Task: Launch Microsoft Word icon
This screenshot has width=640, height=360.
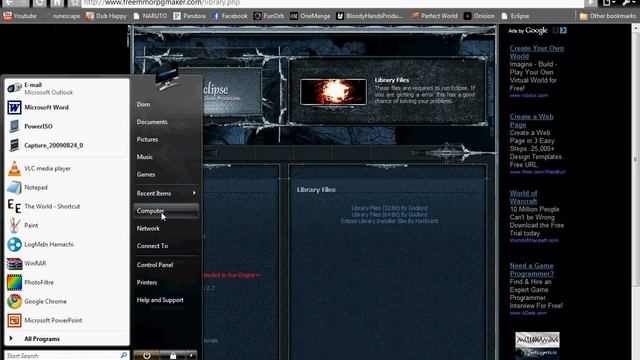Action: tap(14, 107)
